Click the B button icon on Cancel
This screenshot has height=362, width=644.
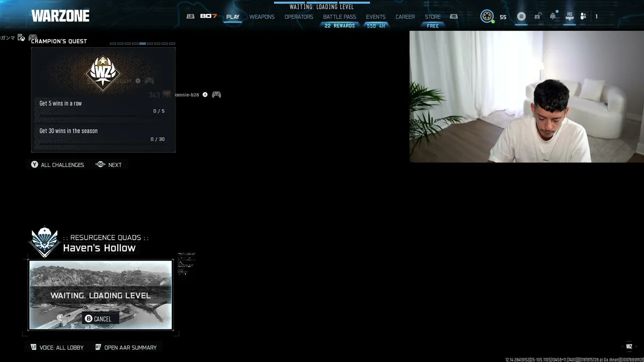tap(89, 319)
